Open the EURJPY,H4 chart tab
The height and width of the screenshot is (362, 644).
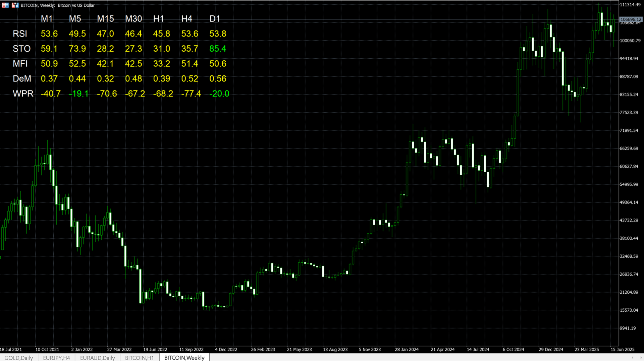tap(56, 358)
